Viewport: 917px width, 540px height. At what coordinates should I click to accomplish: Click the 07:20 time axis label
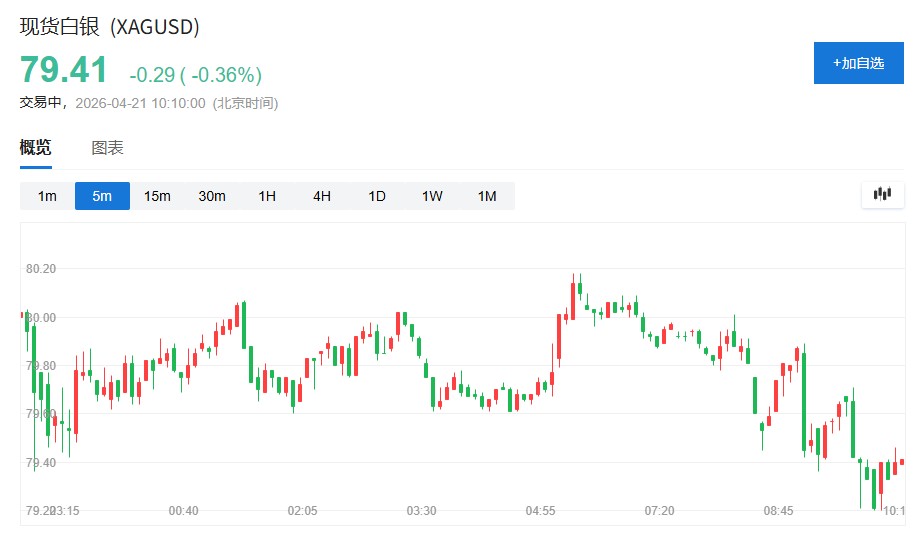tap(659, 511)
